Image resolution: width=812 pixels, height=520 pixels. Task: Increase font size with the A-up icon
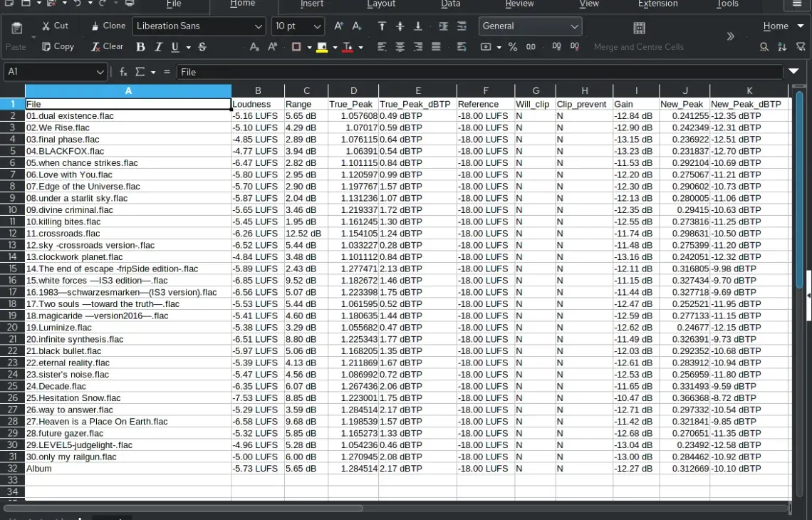click(x=338, y=26)
